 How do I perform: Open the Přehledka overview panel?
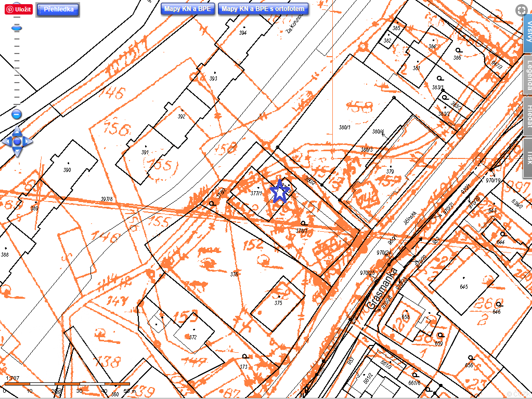coord(58,9)
